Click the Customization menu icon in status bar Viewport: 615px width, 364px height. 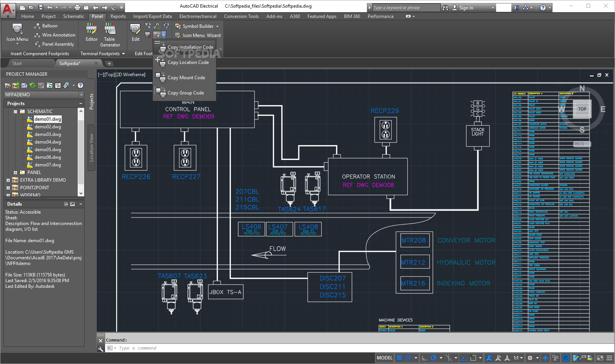click(609, 358)
